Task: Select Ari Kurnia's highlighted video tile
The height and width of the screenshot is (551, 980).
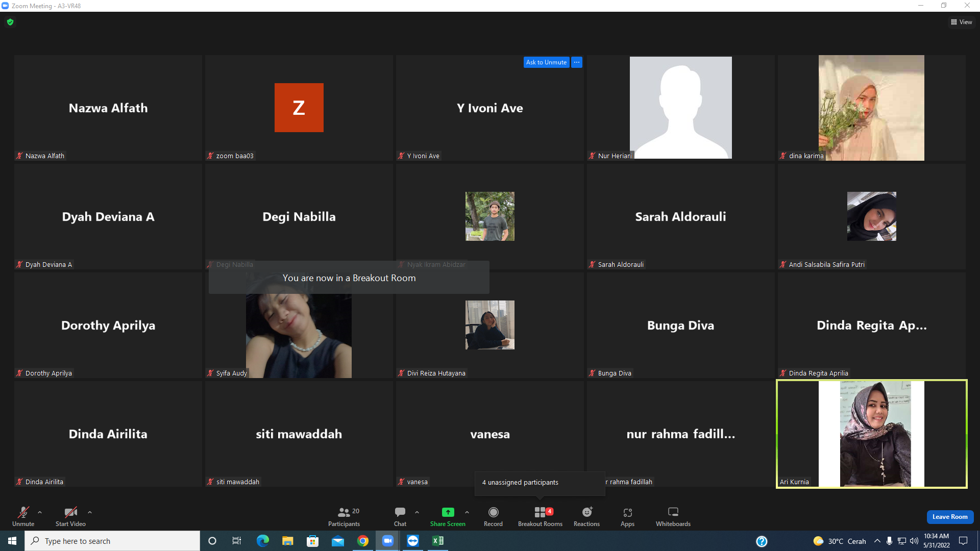Action: pos(871,434)
